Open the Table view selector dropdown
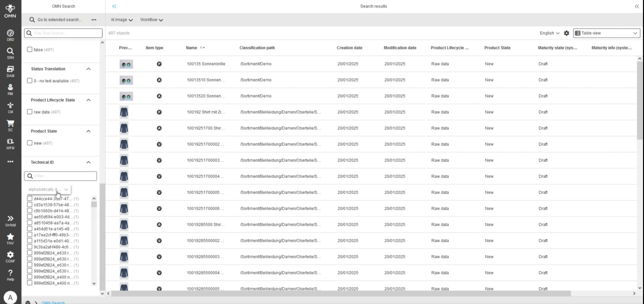 pos(606,33)
